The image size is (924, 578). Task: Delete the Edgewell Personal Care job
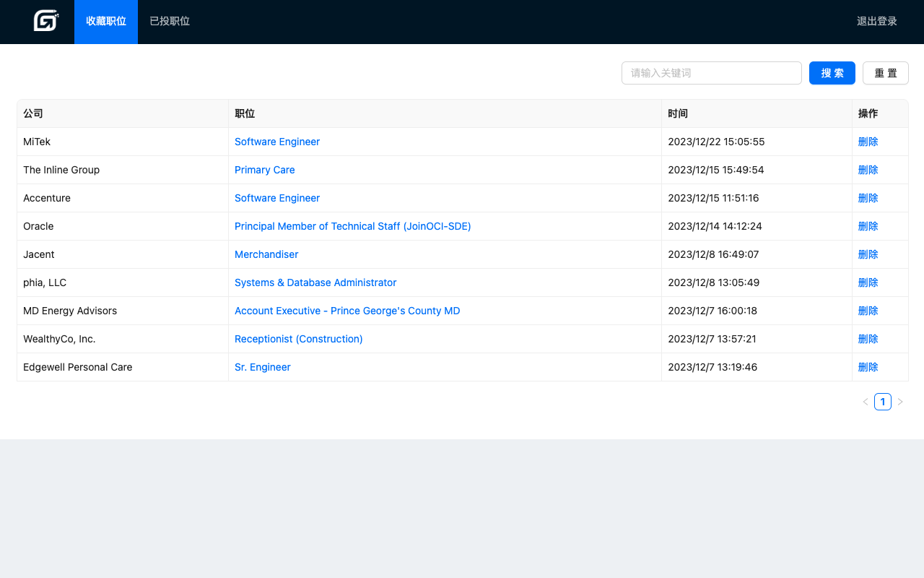[x=868, y=367]
